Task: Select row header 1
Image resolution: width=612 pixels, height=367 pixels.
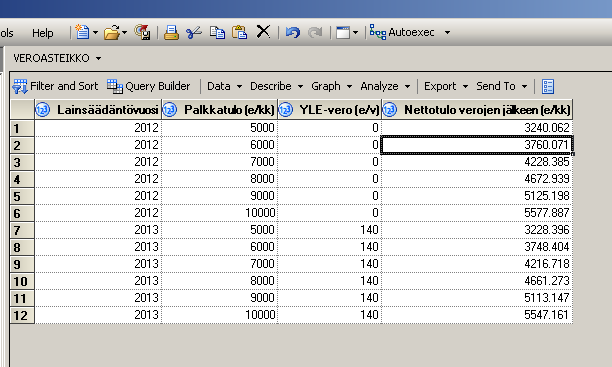Action: [x=22, y=128]
